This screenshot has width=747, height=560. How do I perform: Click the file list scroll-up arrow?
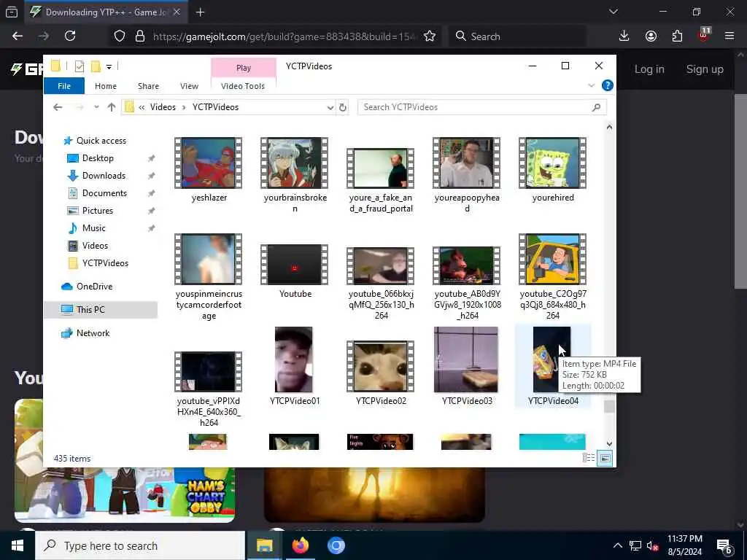click(609, 127)
